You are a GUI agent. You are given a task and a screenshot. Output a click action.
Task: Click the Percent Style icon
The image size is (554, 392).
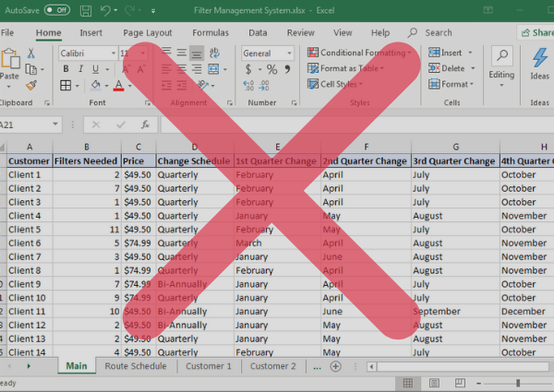pyautogui.click(x=271, y=69)
